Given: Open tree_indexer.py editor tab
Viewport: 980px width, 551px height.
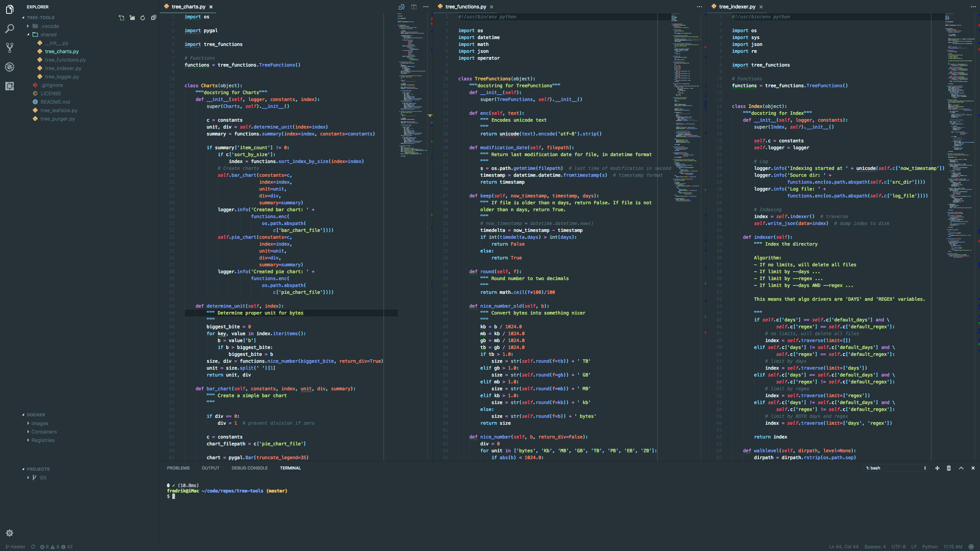Looking at the screenshot, I should coord(737,6).
